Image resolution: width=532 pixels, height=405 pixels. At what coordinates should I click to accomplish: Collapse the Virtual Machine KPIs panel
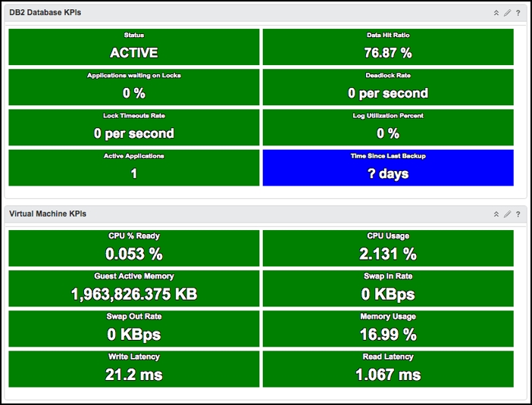coord(496,214)
